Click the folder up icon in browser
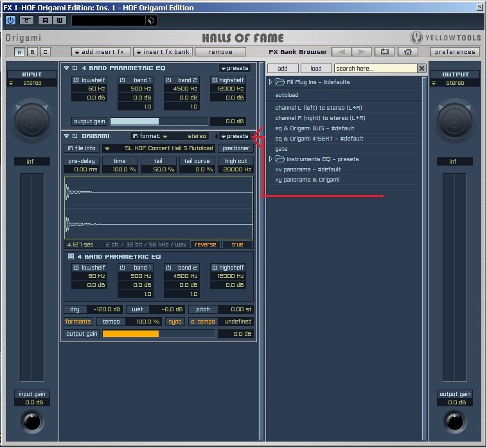The image size is (487, 448). tap(385, 52)
